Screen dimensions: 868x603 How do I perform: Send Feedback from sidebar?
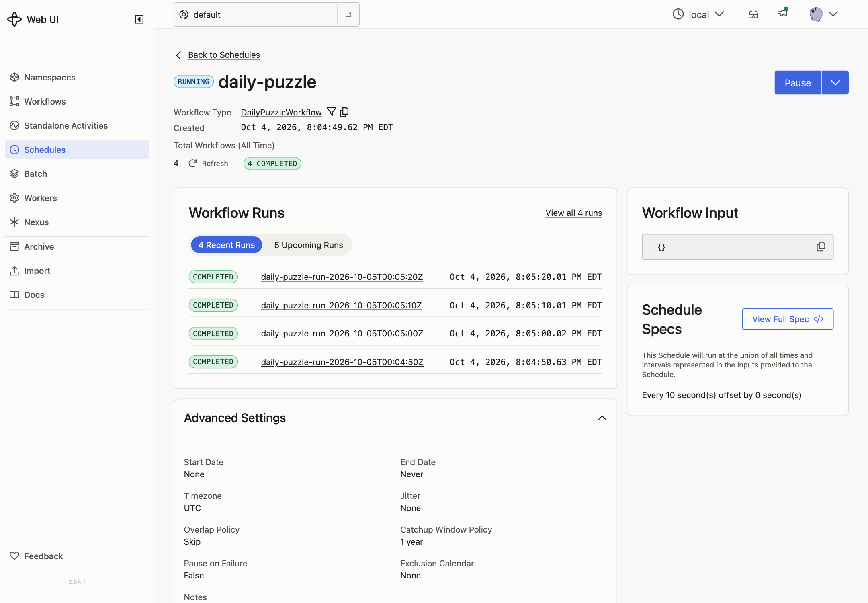pos(77,556)
